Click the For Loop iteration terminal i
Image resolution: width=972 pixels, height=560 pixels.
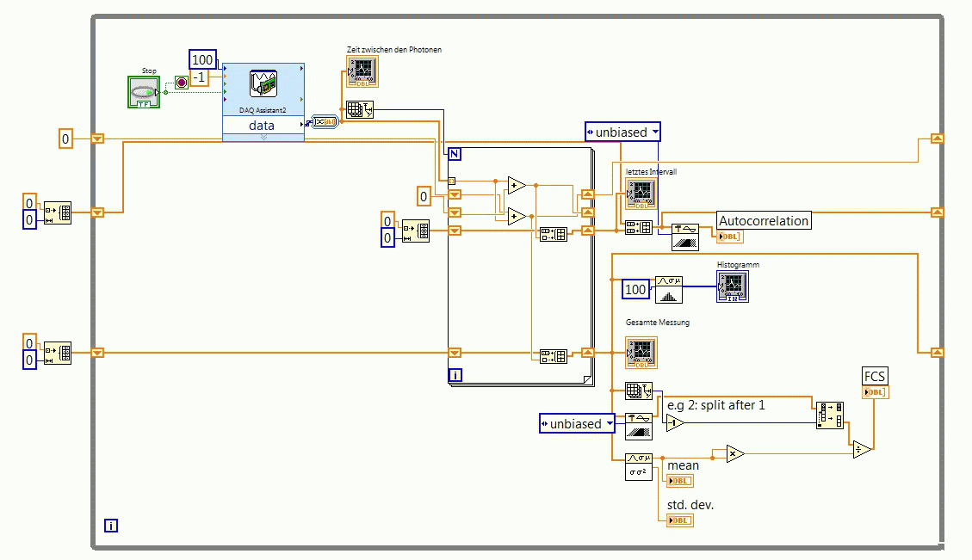click(455, 375)
